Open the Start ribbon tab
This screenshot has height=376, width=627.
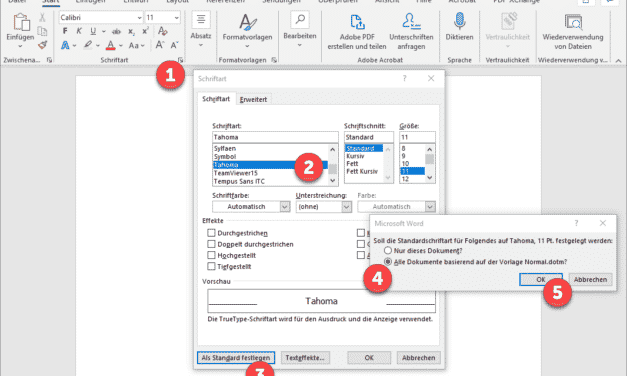pyautogui.click(x=50, y=2)
